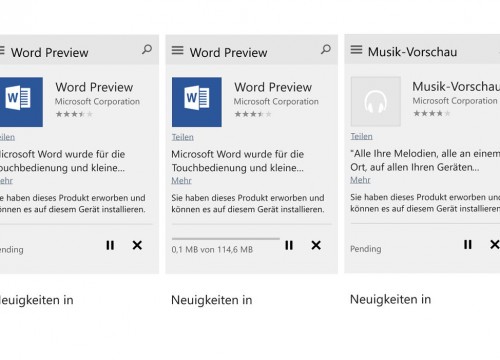This screenshot has height=360, width=500.
Task: Click Teilen link in left Word Preview panel
Action: click(7, 137)
